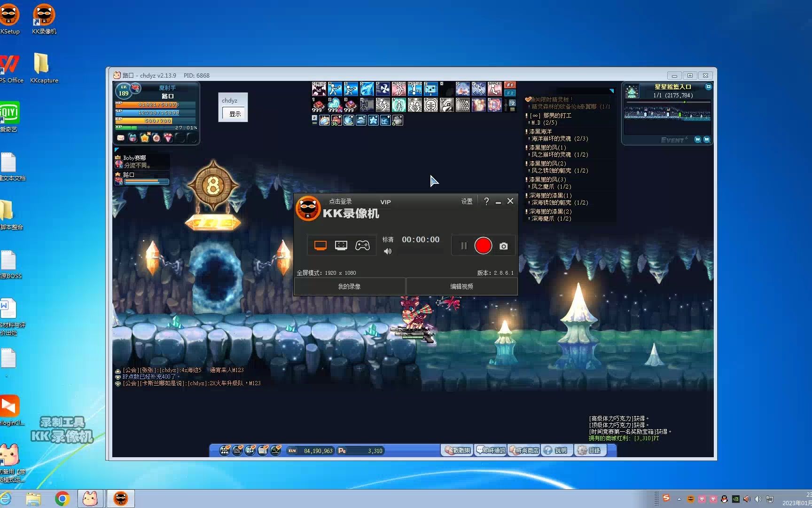The image size is (812, 508).
Task: Click the diamond gem icon under XP bar
Action: tap(168, 138)
